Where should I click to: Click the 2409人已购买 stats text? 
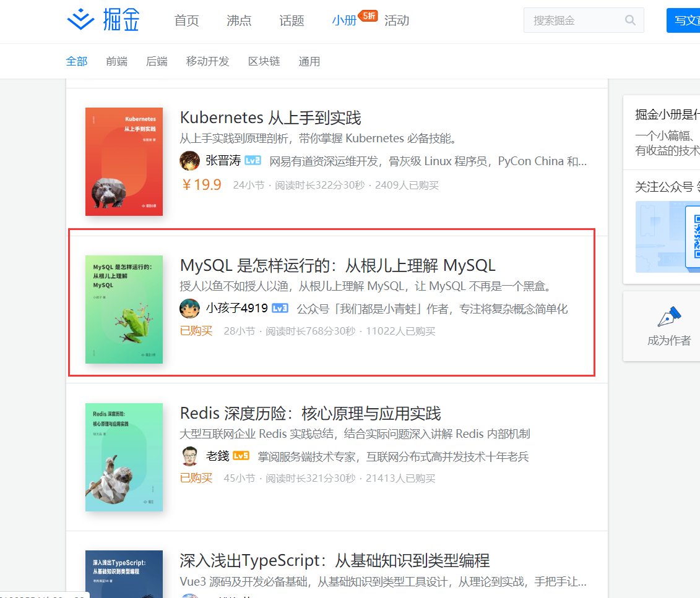(x=407, y=185)
